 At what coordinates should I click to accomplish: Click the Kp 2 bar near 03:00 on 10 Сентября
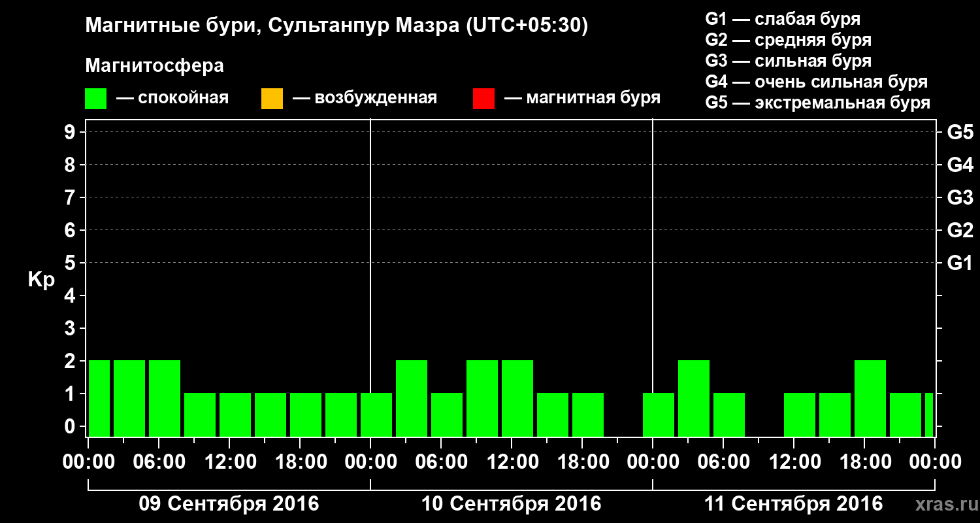click(x=412, y=398)
